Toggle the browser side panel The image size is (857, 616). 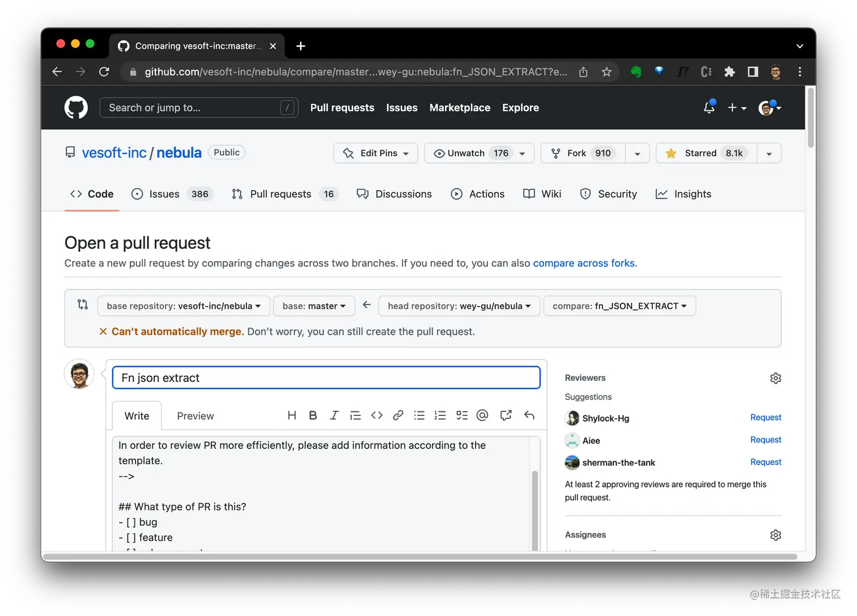(x=753, y=72)
